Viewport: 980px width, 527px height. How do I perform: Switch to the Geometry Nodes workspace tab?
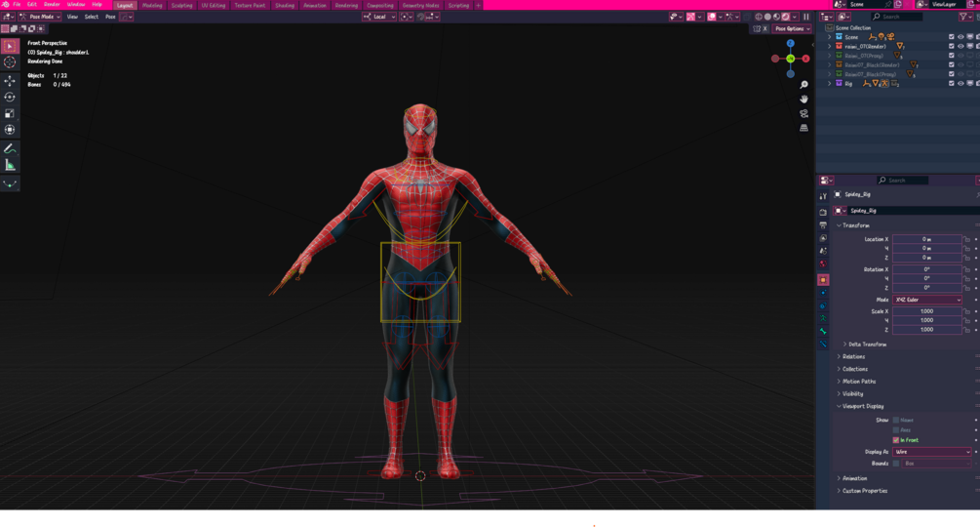tap(420, 5)
